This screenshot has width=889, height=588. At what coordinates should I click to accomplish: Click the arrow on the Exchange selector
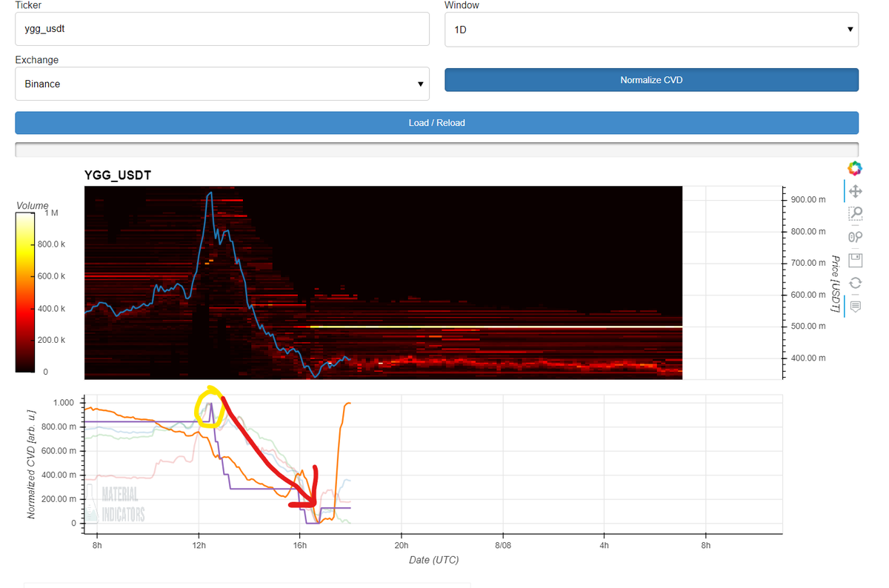coord(421,84)
